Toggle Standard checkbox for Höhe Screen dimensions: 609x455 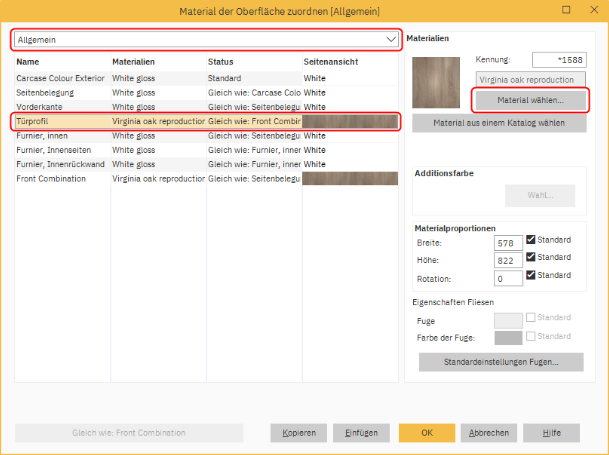tap(532, 259)
